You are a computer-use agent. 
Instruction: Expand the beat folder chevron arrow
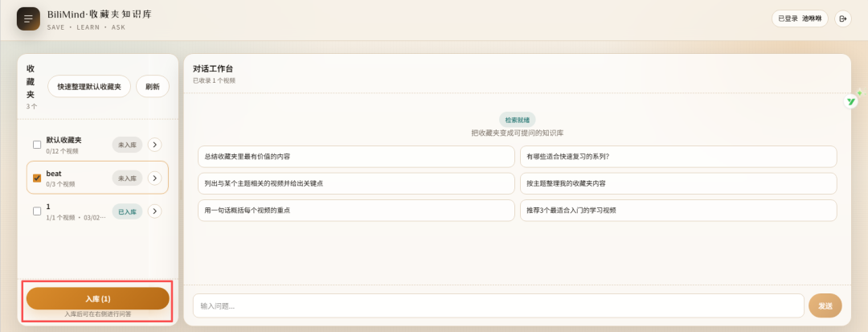coord(155,178)
